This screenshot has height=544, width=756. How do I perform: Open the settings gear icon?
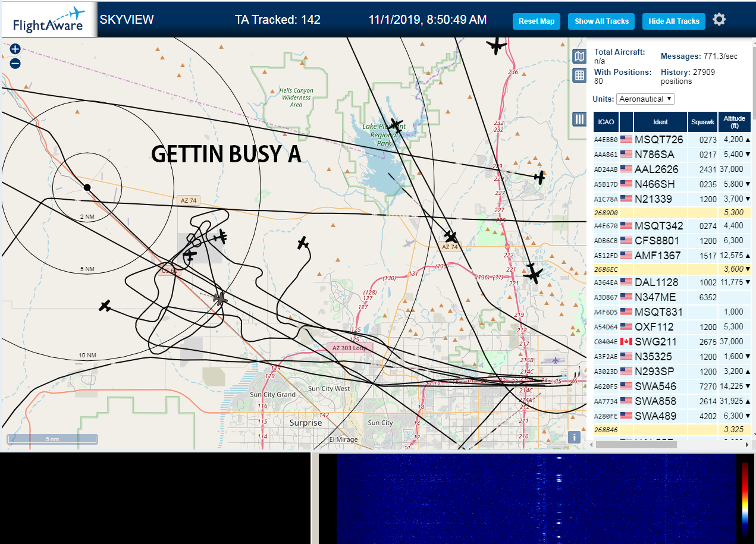coord(719,20)
